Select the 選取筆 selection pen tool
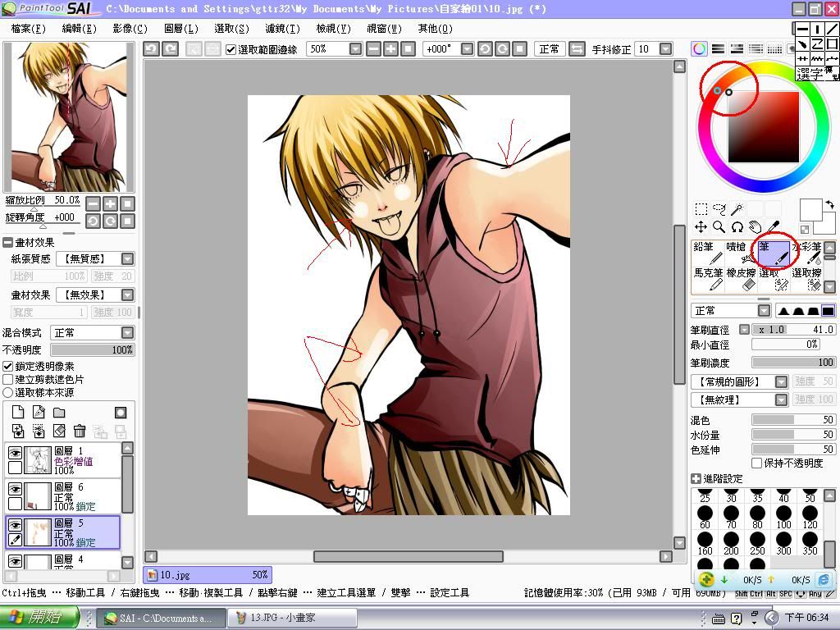The image size is (840, 630). click(774, 279)
